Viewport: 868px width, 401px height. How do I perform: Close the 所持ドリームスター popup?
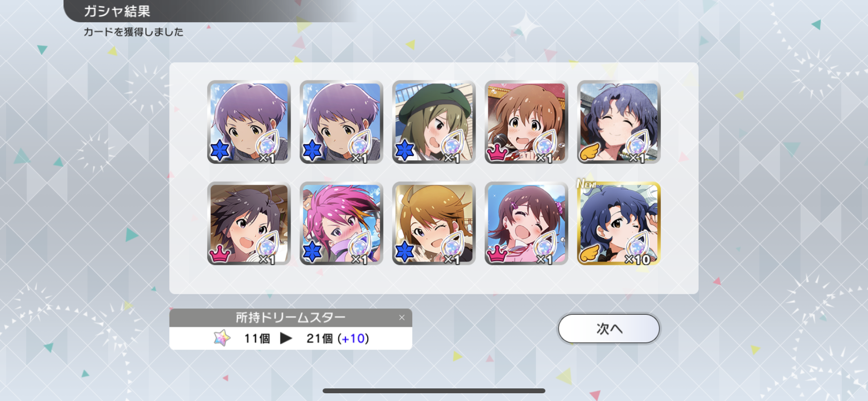pyautogui.click(x=402, y=318)
